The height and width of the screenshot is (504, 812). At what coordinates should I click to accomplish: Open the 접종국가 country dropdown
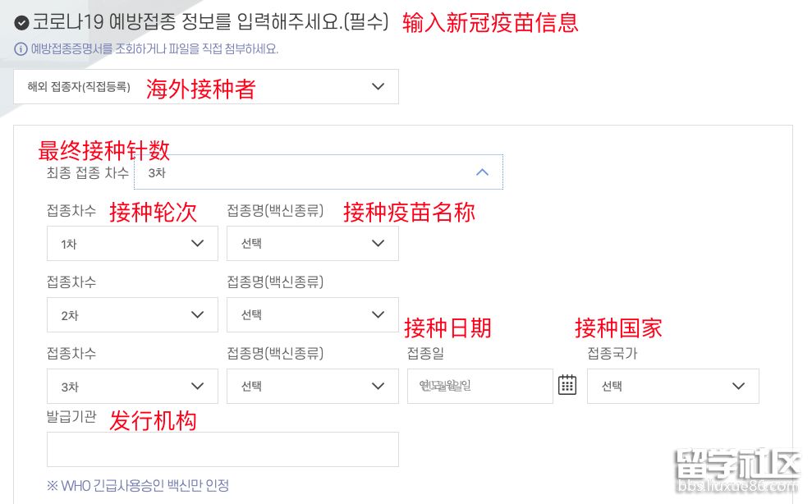672,386
